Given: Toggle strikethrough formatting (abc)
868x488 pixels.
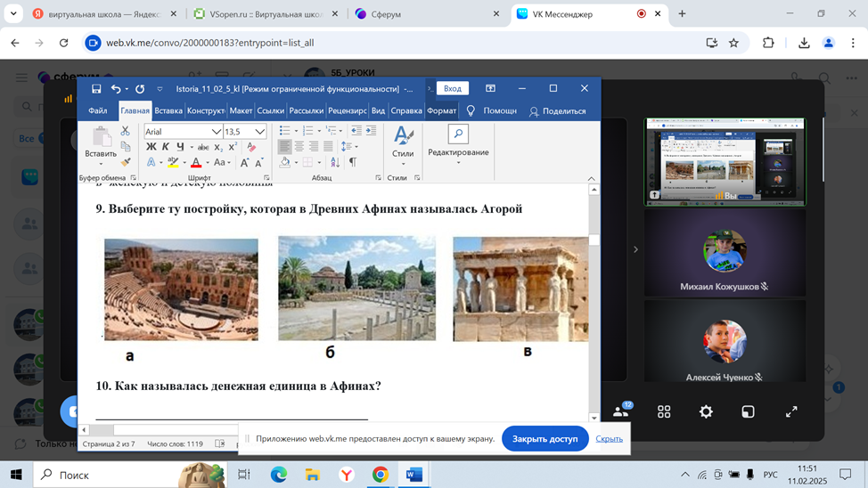Looking at the screenshot, I should pos(203,147).
